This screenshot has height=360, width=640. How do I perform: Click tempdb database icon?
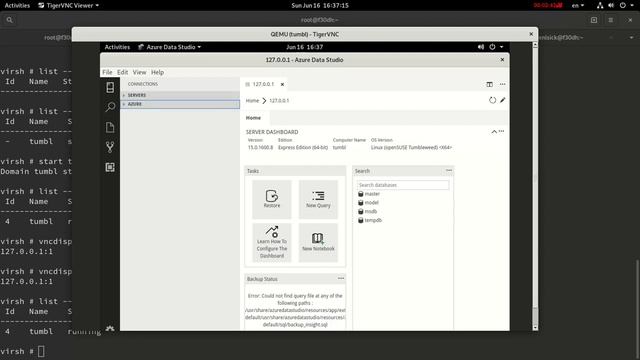click(361, 220)
